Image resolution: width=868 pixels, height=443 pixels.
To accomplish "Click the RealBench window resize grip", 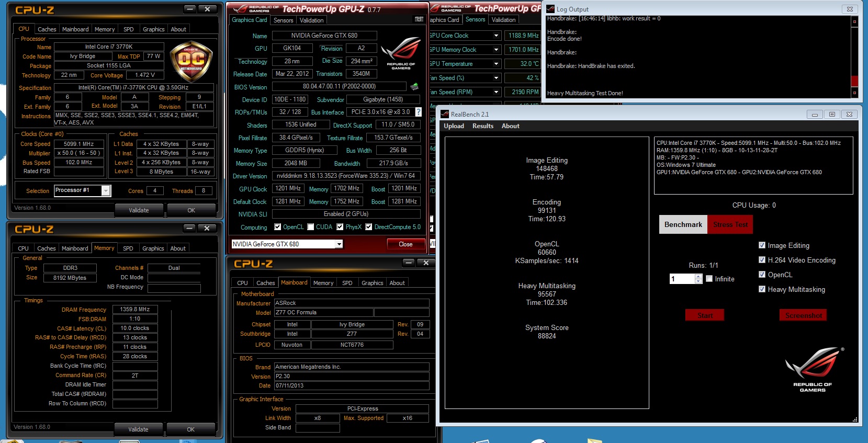I will 855,419.
